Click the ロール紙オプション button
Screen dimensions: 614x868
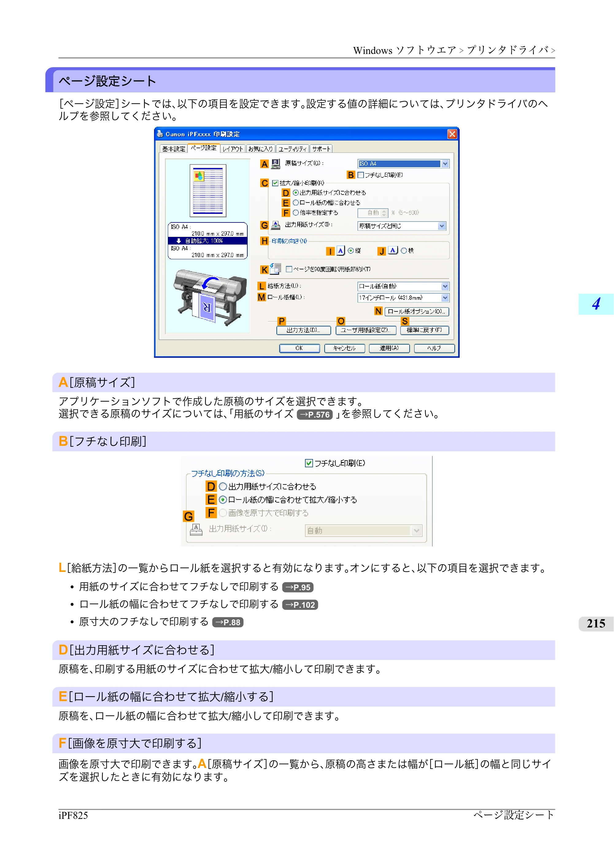tap(417, 311)
